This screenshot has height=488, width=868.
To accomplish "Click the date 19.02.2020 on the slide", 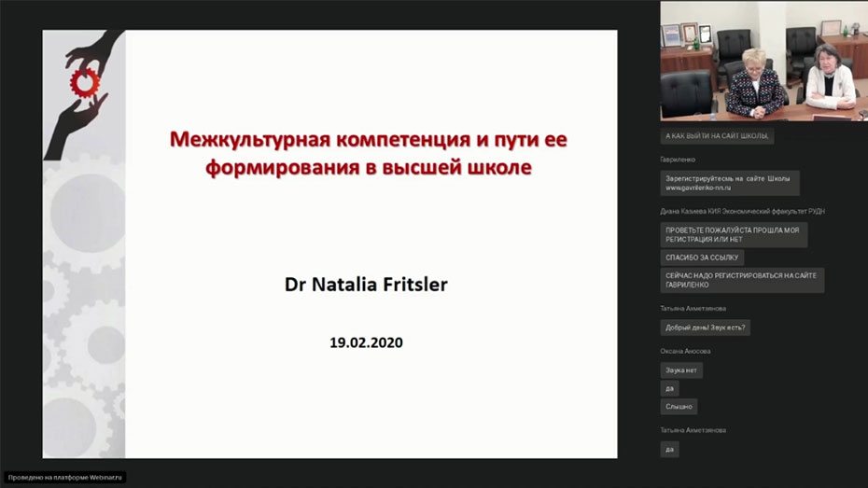I will point(366,342).
